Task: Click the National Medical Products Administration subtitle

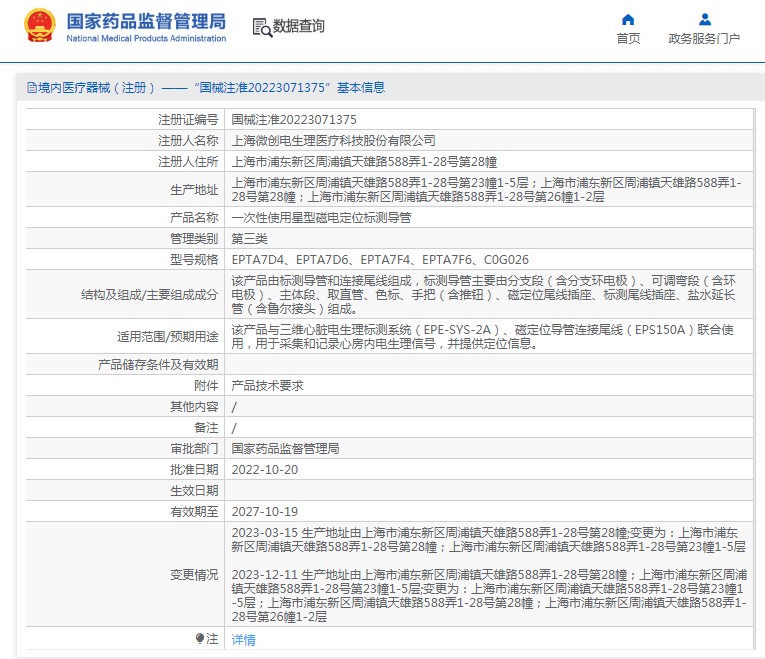Action: tap(146, 39)
